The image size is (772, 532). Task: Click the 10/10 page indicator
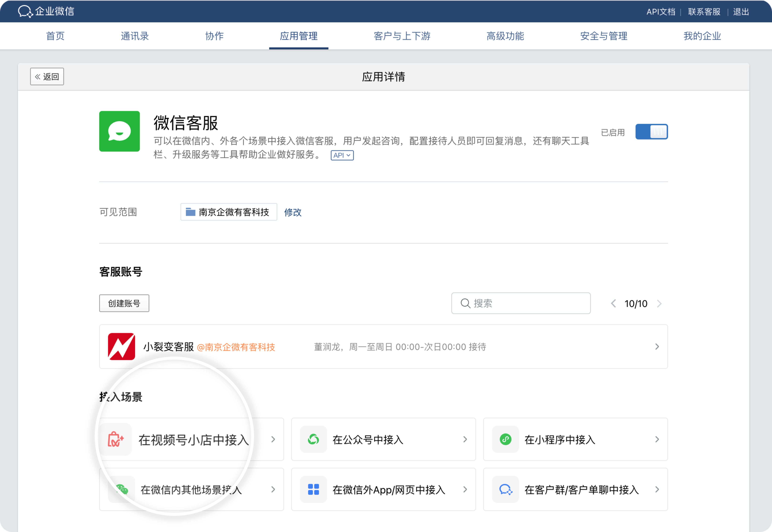pos(636,304)
